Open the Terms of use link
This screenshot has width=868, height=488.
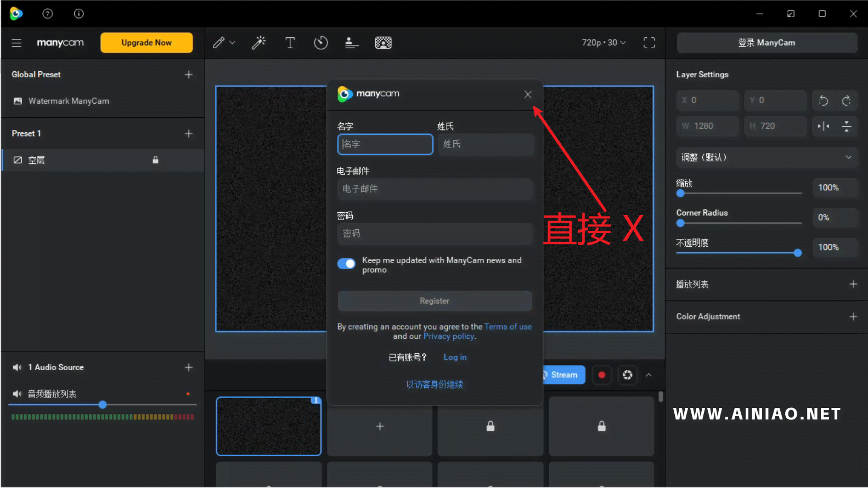508,327
